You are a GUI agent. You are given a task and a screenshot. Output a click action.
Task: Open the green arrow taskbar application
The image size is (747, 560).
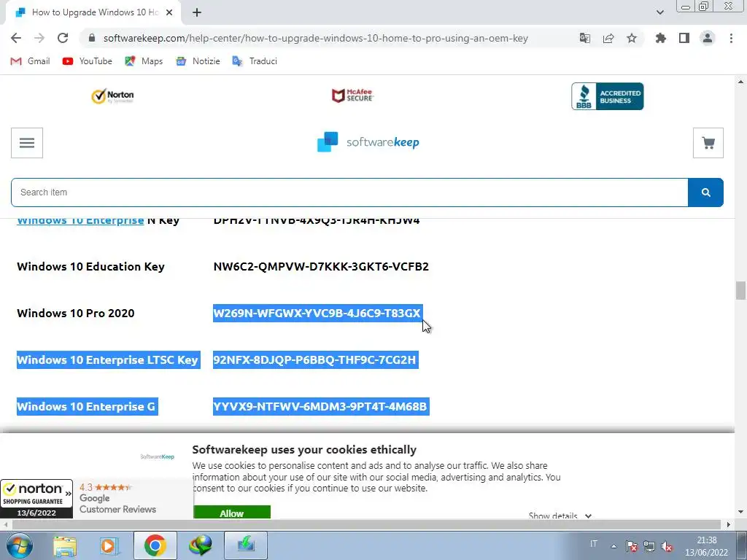point(246,545)
